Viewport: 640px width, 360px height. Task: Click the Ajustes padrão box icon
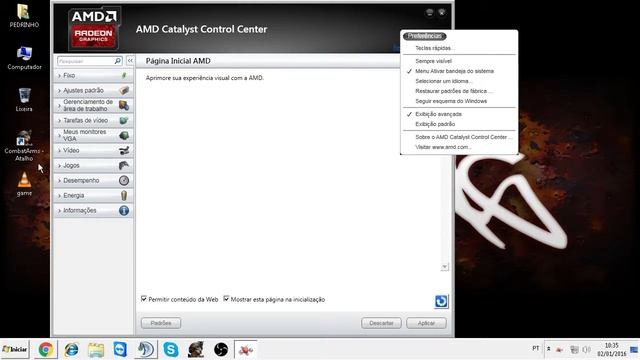pyautogui.click(x=124, y=90)
